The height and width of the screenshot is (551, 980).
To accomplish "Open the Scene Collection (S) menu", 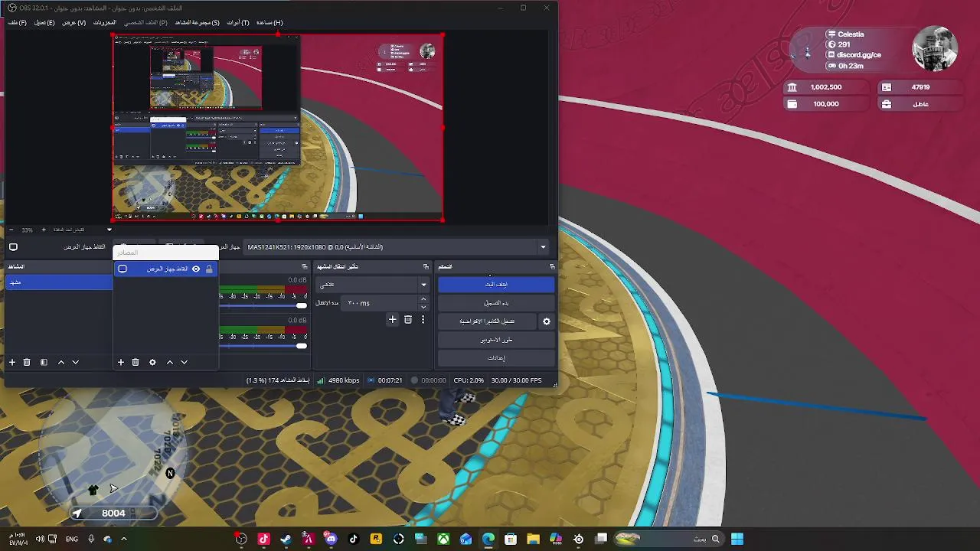I will click(x=197, y=22).
